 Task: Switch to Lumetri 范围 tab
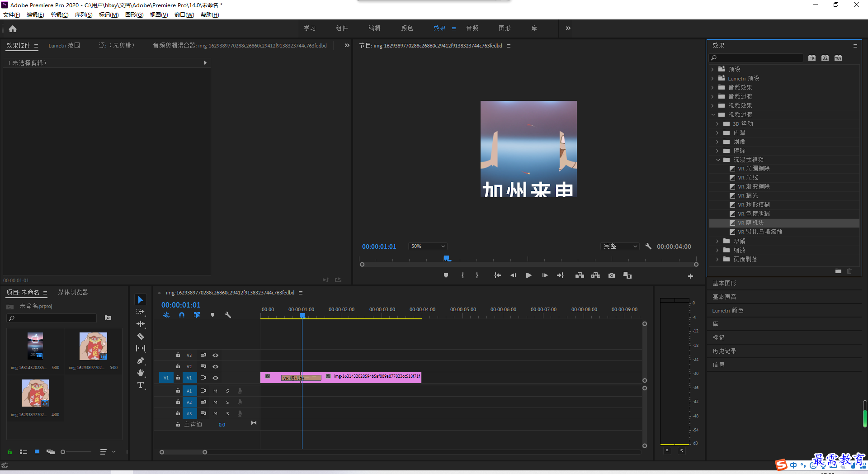coord(64,45)
